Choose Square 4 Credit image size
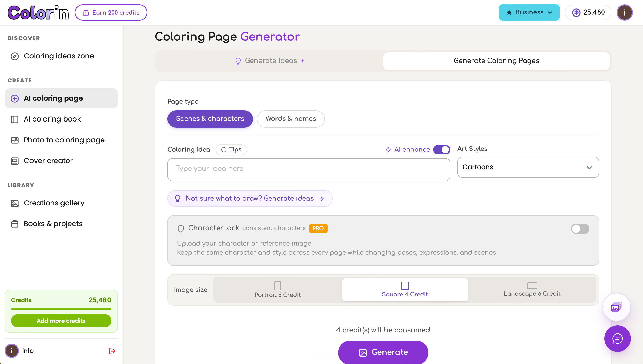The image size is (643, 364). coord(405,290)
